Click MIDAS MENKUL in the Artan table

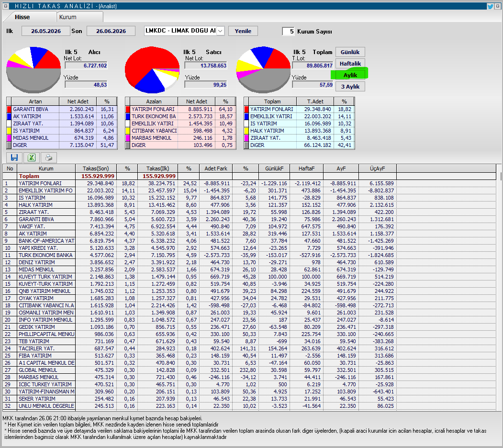tap(31, 138)
